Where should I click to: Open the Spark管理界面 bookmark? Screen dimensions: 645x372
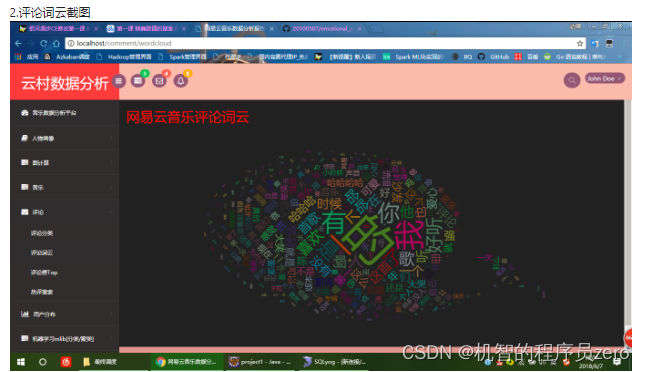point(183,57)
